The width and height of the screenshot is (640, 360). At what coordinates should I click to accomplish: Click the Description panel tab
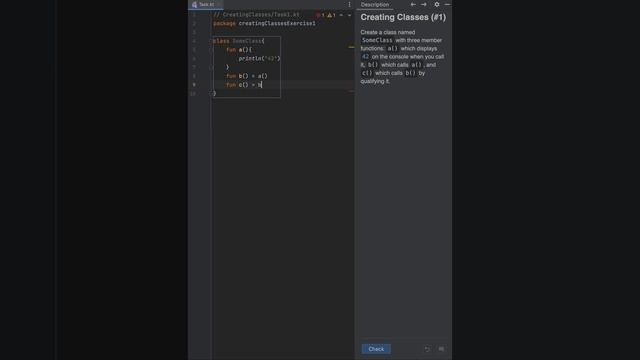(x=375, y=4)
